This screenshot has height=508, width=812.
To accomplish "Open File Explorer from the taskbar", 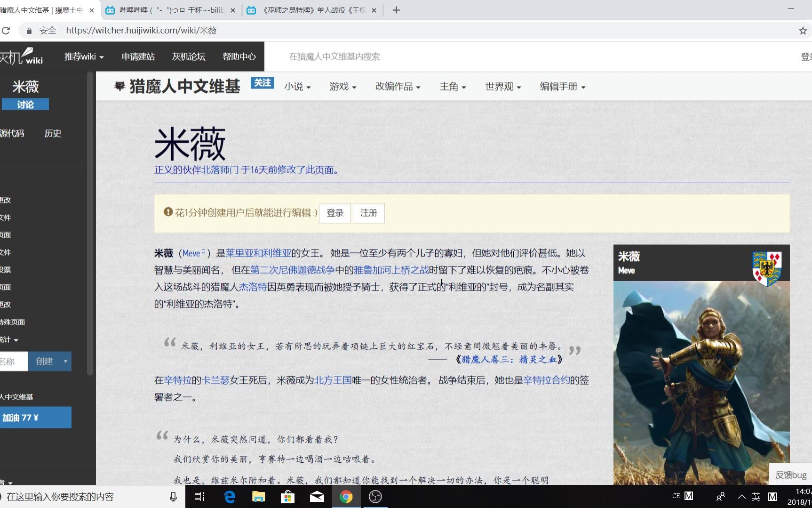I will click(x=258, y=497).
